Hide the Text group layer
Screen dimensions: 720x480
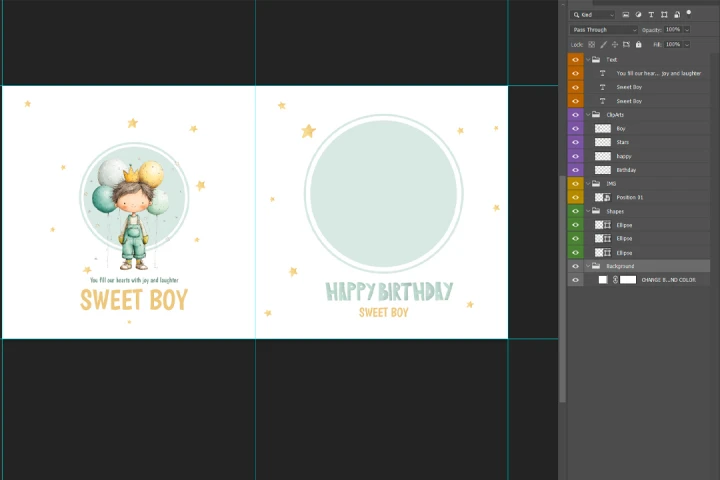point(575,60)
